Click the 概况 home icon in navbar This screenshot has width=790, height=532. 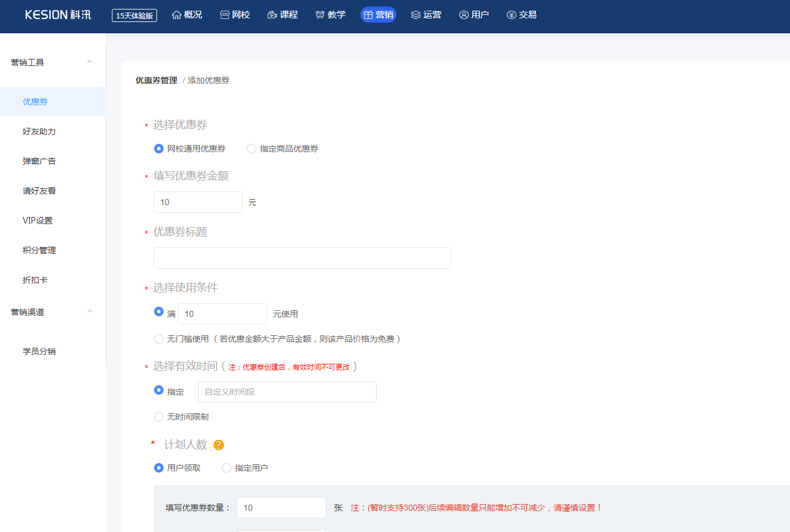[x=177, y=15]
